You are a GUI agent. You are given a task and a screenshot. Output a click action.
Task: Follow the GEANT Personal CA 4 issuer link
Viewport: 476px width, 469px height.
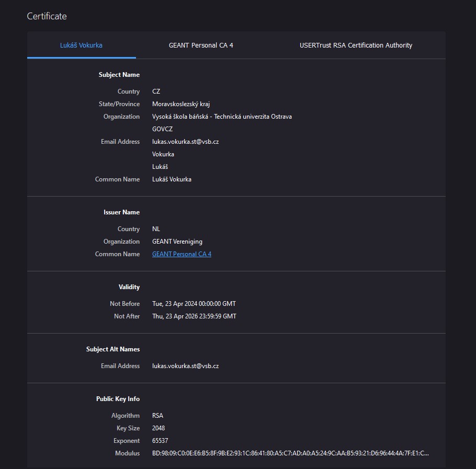click(x=182, y=254)
